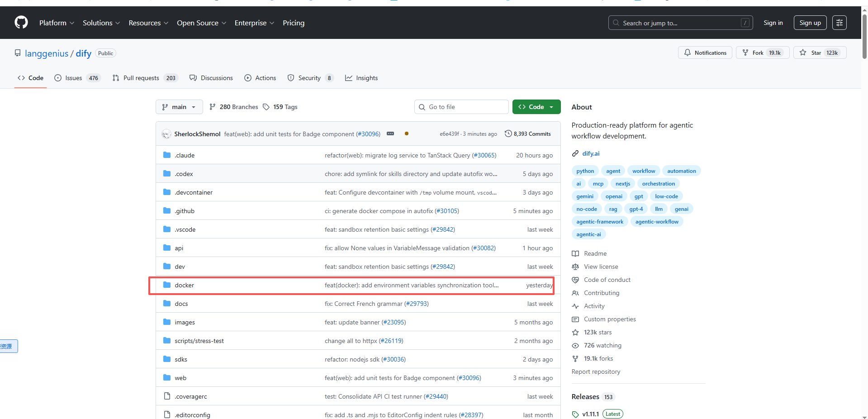Screen dimensions: 868x419
Task: Open the docker folder
Action: click(185, 285)
